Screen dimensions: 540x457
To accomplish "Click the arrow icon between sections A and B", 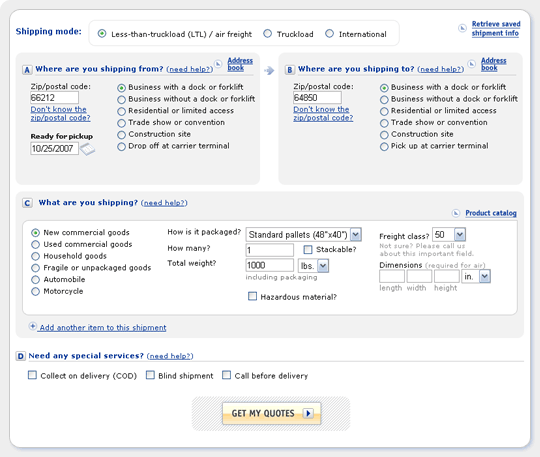I will point(269,71).
